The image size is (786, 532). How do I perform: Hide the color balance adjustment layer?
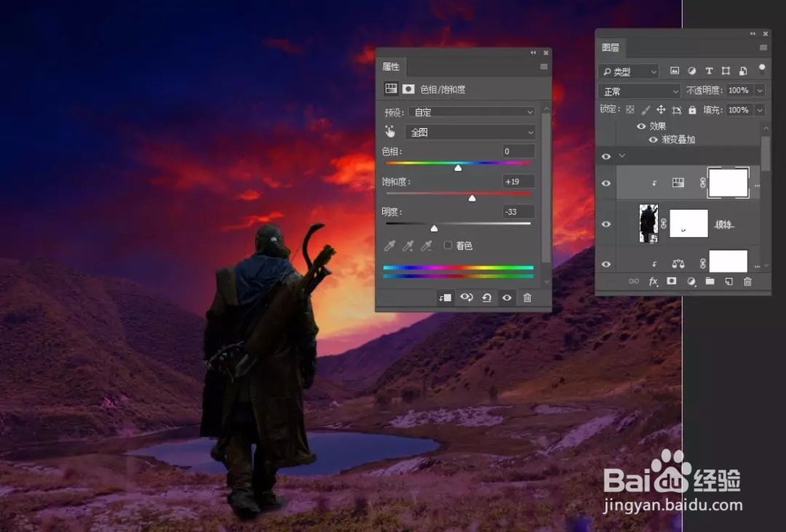pyautogui.click(x=606, y=264)
